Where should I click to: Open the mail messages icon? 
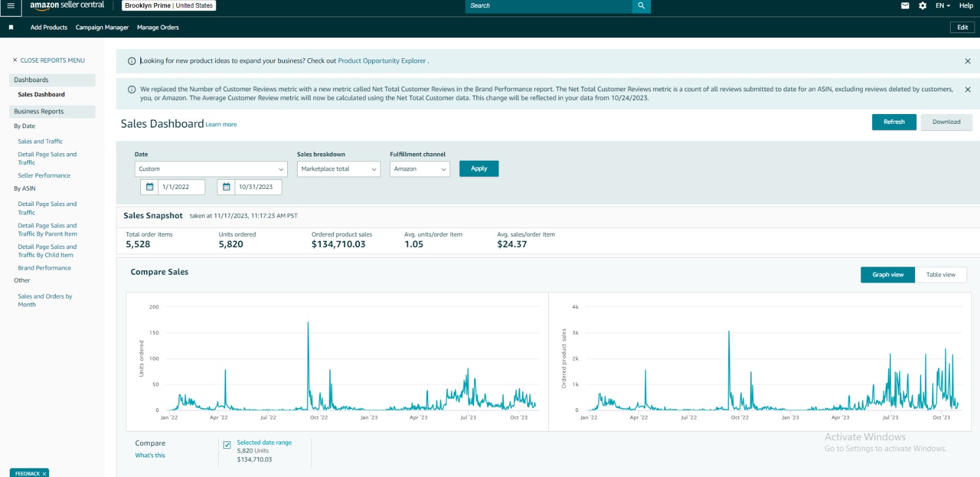[905, 6]
